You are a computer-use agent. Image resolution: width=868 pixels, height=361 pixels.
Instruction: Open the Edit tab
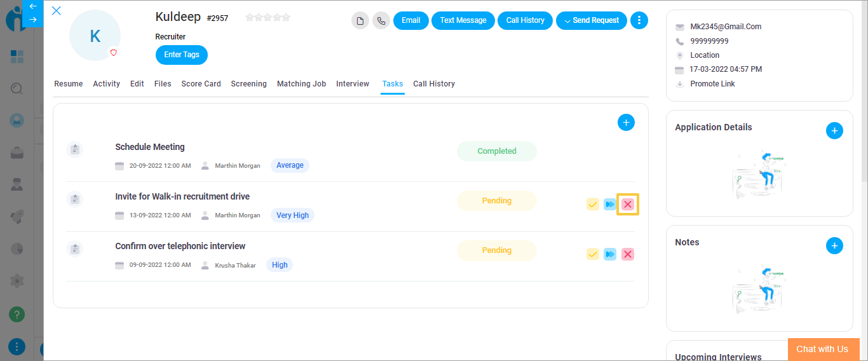(x=137, y=84)
